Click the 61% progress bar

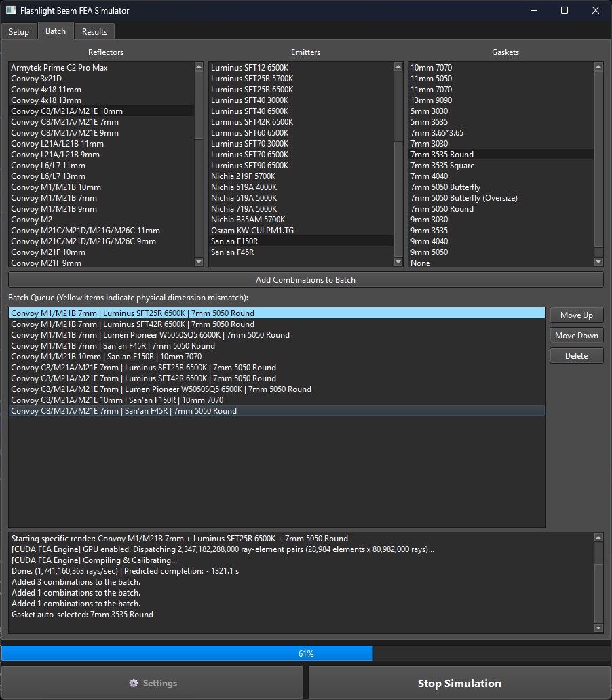pos(305,654)
